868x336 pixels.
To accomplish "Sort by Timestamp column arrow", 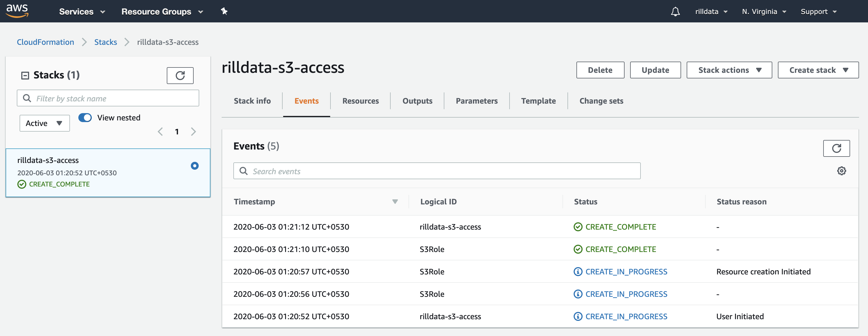I will pos(395,202).
